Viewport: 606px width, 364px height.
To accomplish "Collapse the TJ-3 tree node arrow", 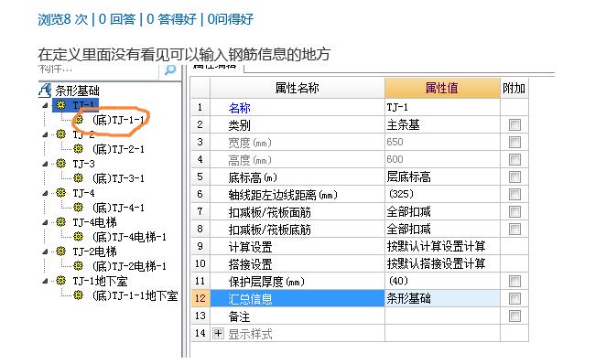I will click(x=45, y=164).
